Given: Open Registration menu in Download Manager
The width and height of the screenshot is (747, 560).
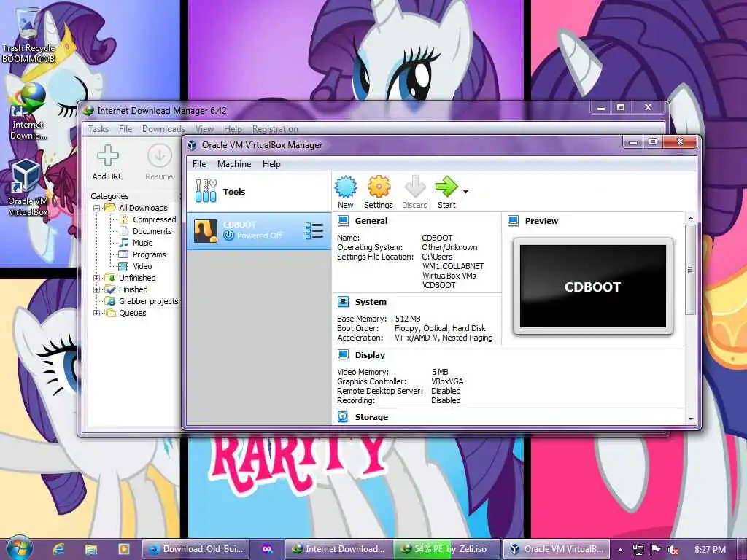Looking at the screenshot, I should pos(275,129).
